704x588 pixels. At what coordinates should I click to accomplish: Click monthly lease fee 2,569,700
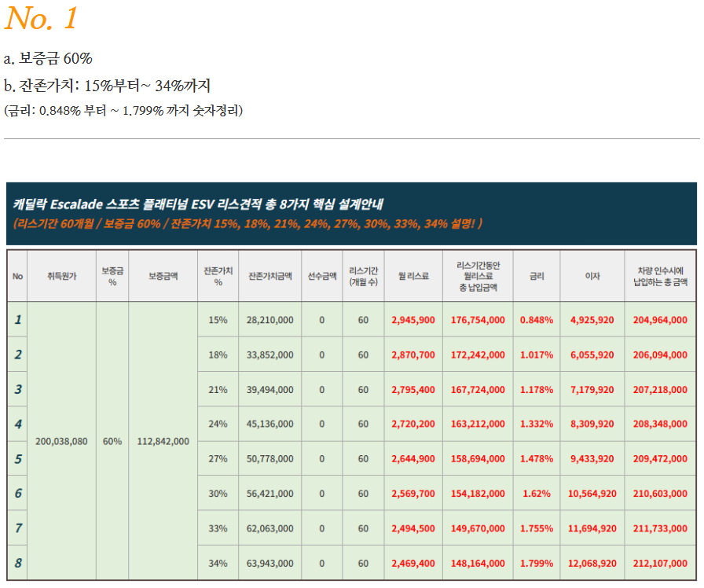(413, 494)
